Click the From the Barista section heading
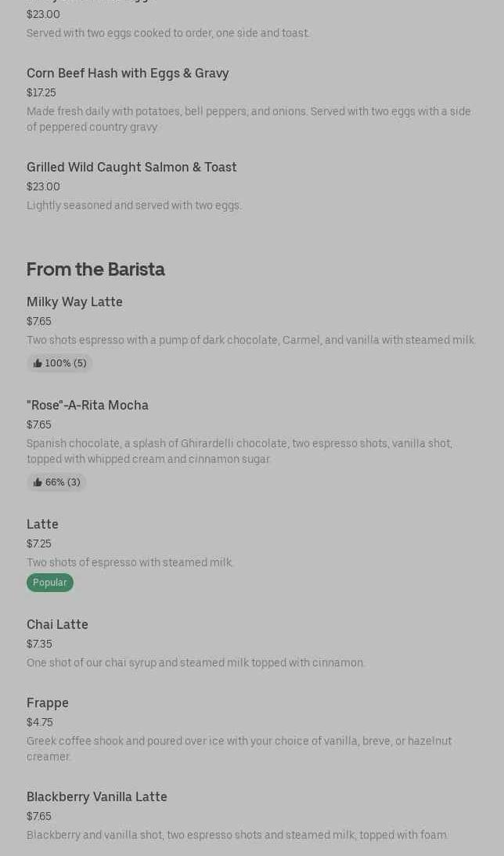The width and height of the screenshot is (504, 856). pos(95,269)
